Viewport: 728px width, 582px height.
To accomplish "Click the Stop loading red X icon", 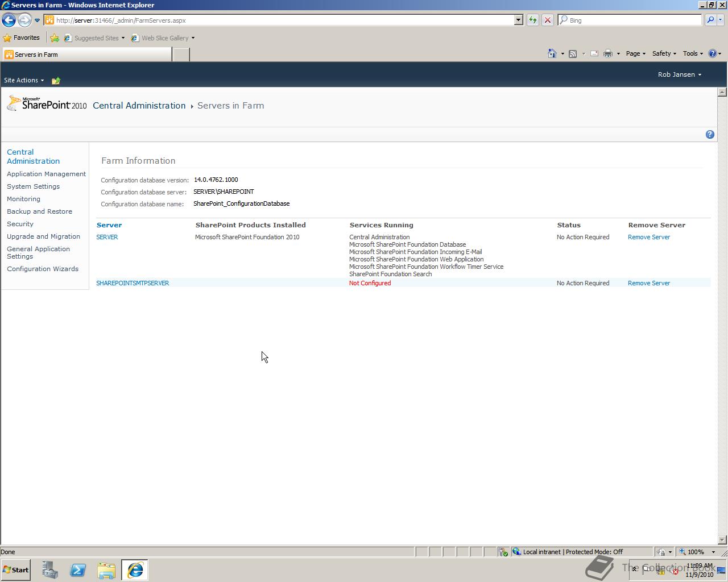I will click(547, 20).
